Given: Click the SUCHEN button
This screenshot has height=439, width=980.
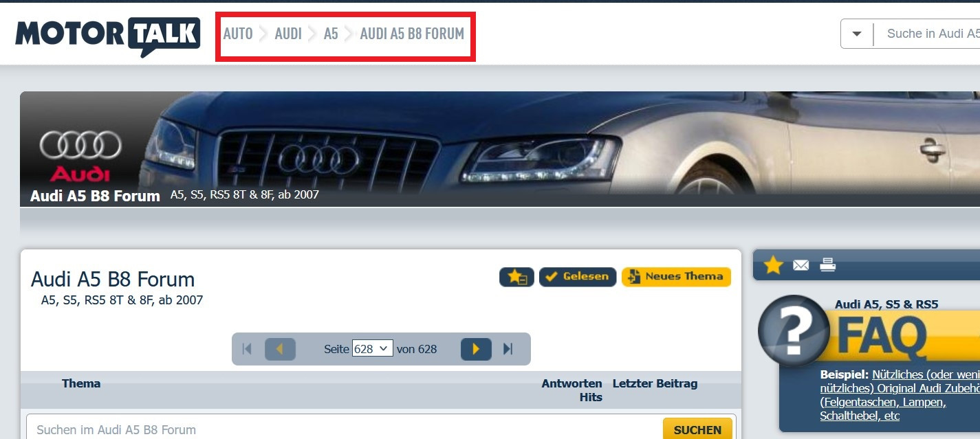Looking at the screenshot, I should coord(697,429).
